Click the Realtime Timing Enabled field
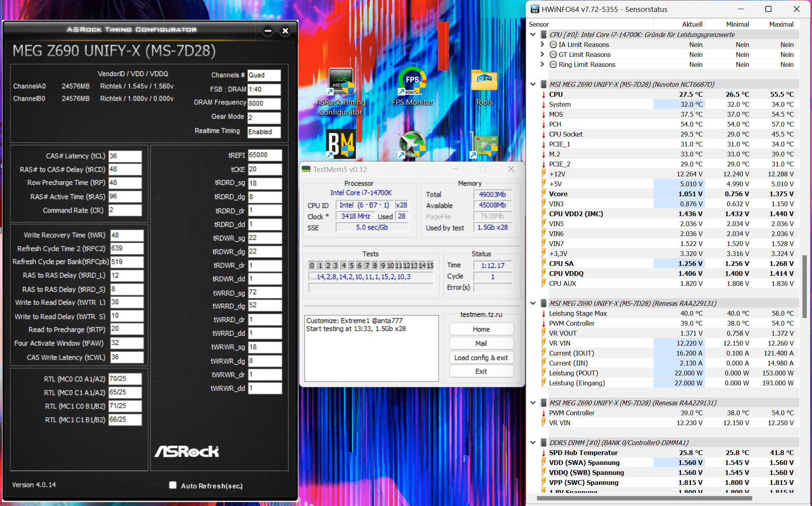The height and width of the screenshot is (506, 812). (264, 132)
